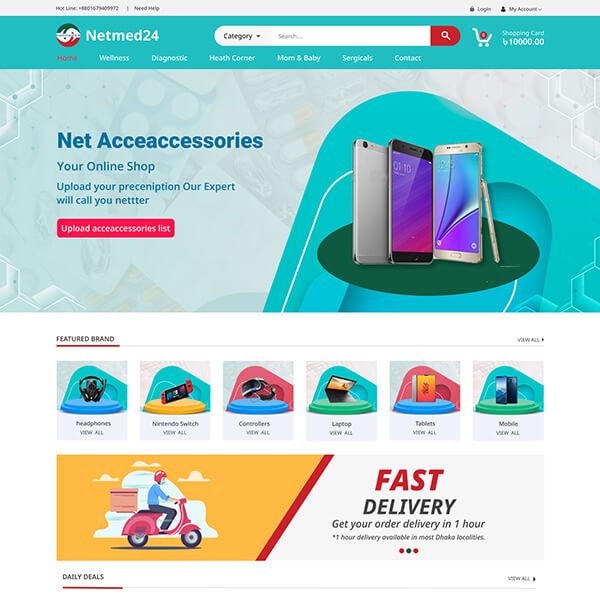Screen dimensions: 600x600
Task: Go to the Diagnostic menu item
Action: click(x=169, y=58)
